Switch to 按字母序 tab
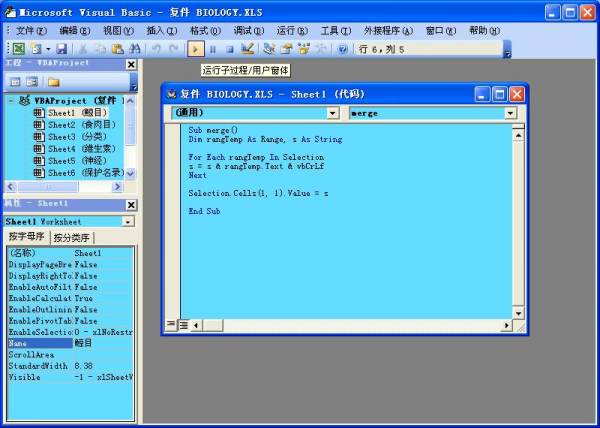Image resolution: width=600 pixels, height=428 pixels. [x=26, y=237]
